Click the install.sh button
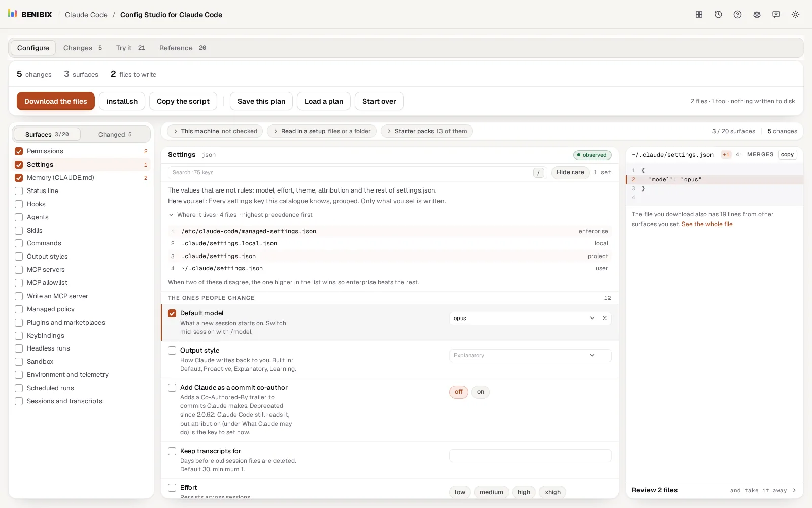Image resolution: width=812 pixels, height=508 pixels. coord(122,101)
